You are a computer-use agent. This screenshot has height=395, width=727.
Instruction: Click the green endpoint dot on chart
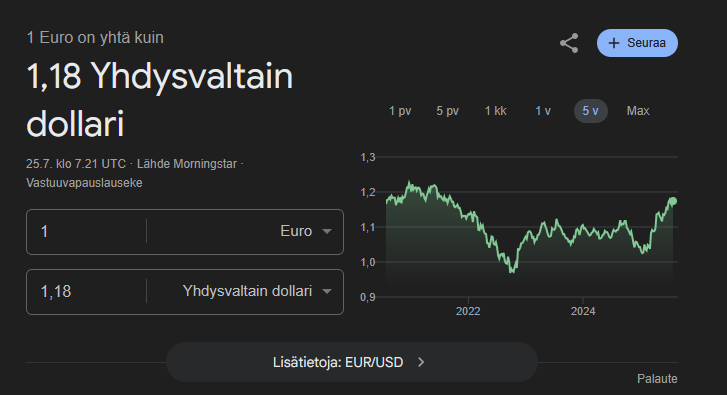click(x=673, y=201)
